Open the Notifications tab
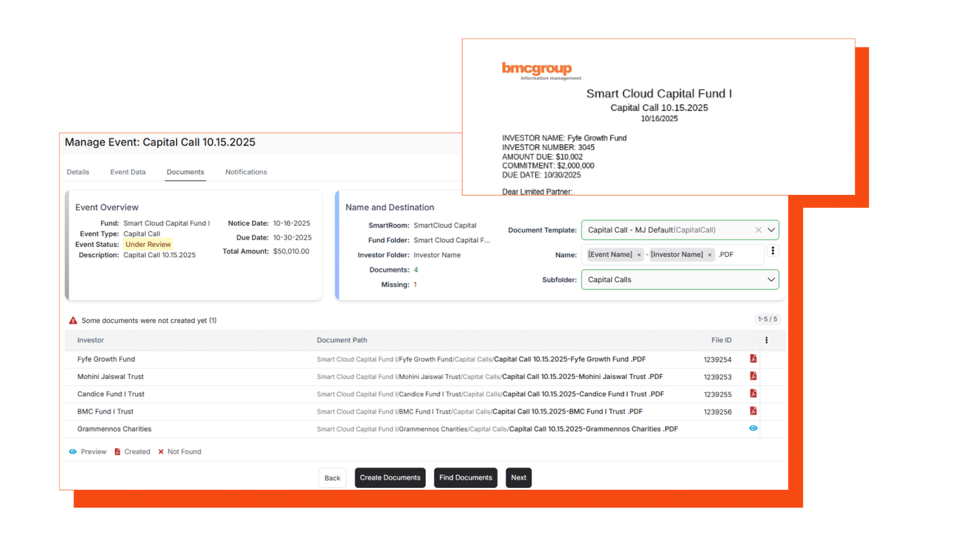 pyautogui.click(x=246, y=172)
